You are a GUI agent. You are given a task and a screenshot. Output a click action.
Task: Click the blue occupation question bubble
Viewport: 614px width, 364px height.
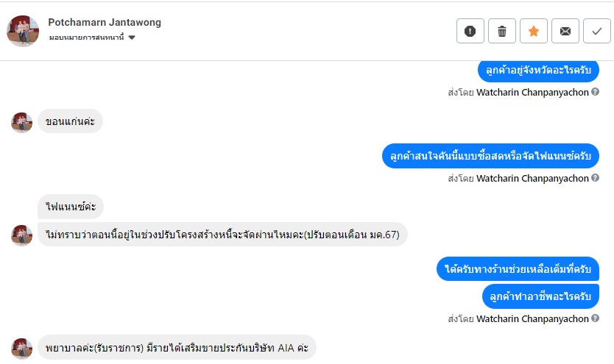tap(540, 296)
